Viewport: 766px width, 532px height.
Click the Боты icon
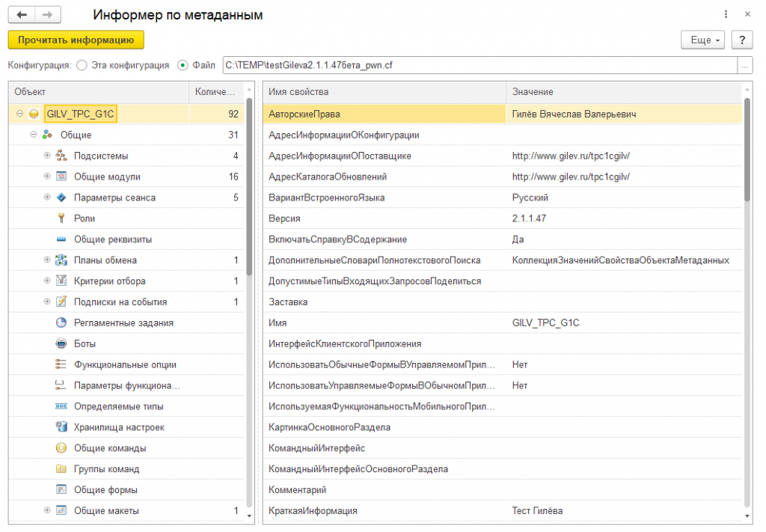61,344
